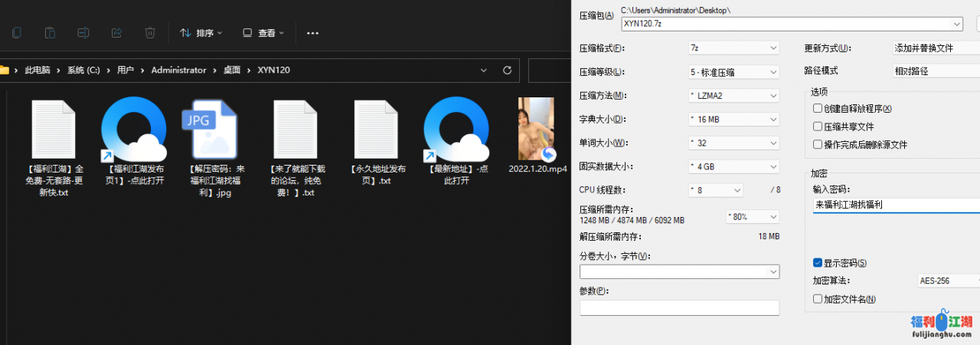This screenshot has height=345, width=980.
Task: Click the Share icon in Explorer toolbar
Action: click(117, 33)
